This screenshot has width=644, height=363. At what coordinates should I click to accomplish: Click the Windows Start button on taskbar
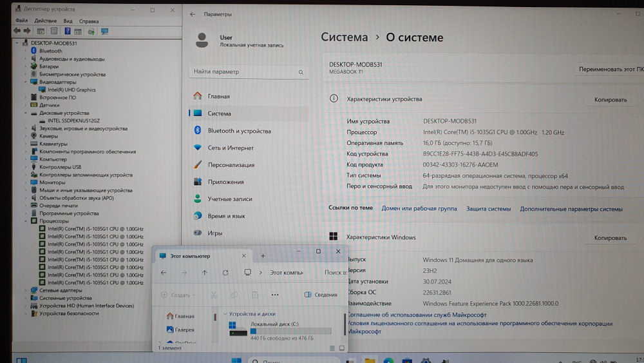point(236,360)
